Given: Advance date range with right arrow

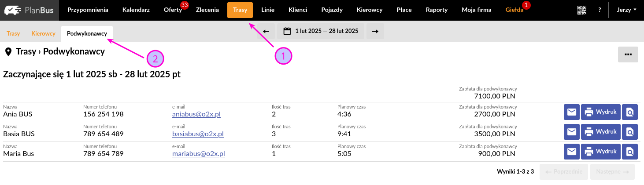Looking at the screenshot, I should point(375,31).
